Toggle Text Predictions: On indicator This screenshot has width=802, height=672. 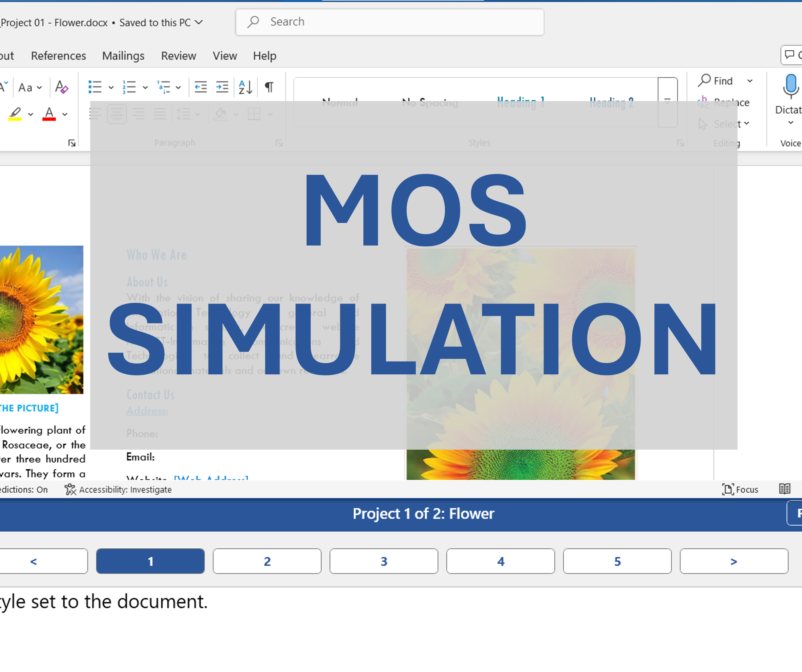point(24,489)
